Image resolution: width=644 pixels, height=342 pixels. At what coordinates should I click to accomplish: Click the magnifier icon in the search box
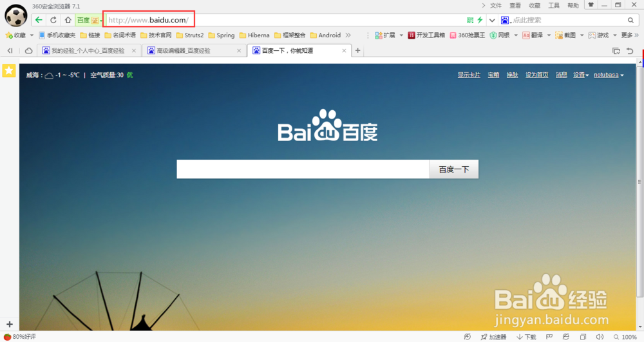click(x=630, y=20)
